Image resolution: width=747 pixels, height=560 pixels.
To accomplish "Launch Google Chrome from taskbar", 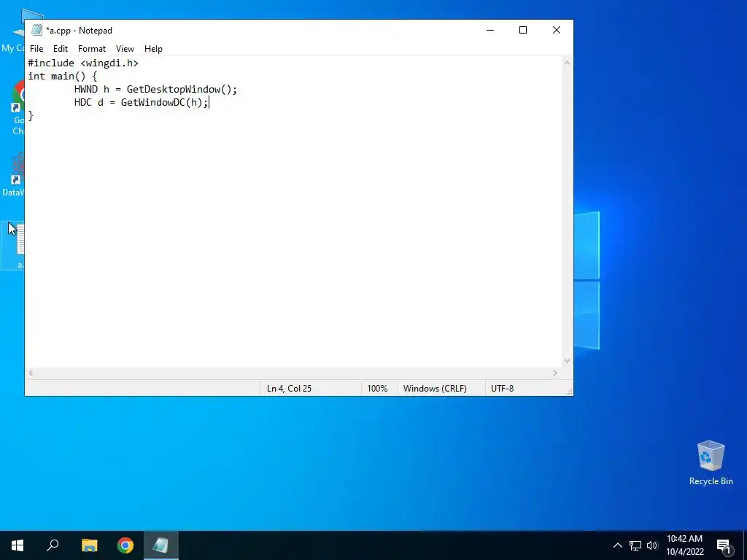I will pos(125,545).
